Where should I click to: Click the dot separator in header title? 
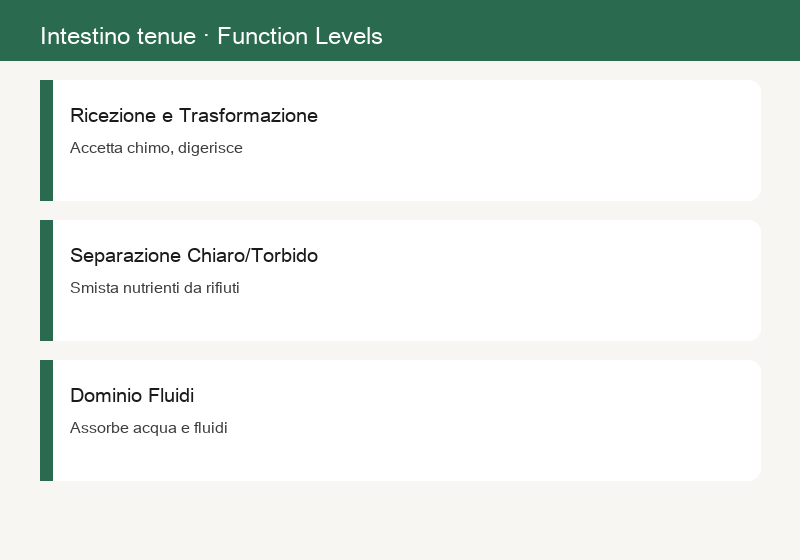tap(207, 36)
